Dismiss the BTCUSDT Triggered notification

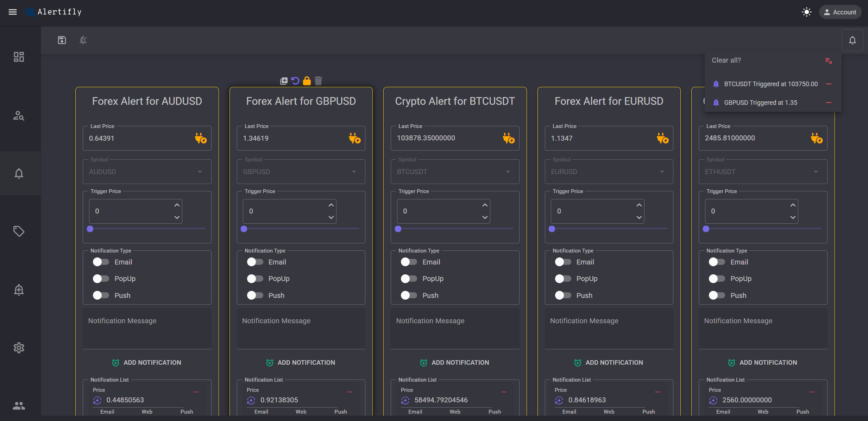point(829,84)
